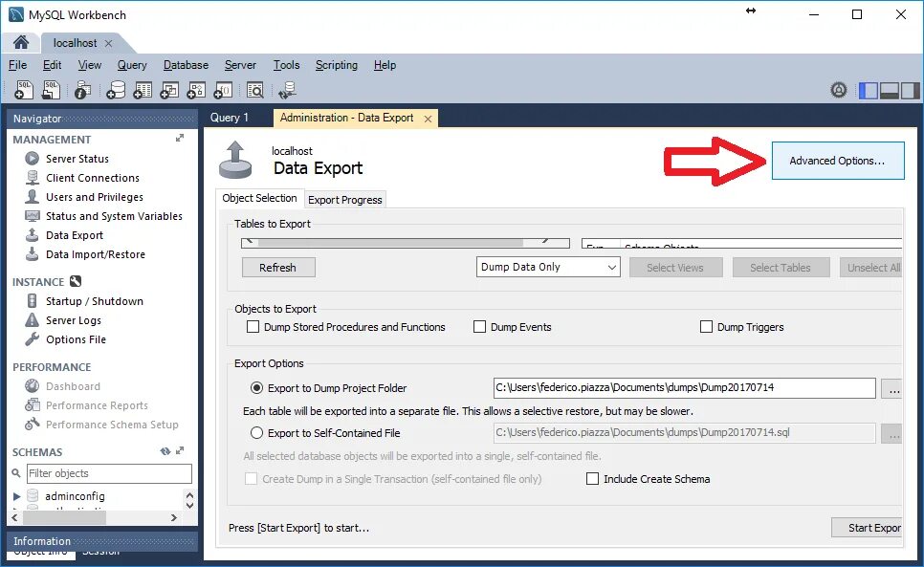This screenshot has width=924, height=567.
Task: Open Data Export in the Navigator
Action: coord(75,235)
